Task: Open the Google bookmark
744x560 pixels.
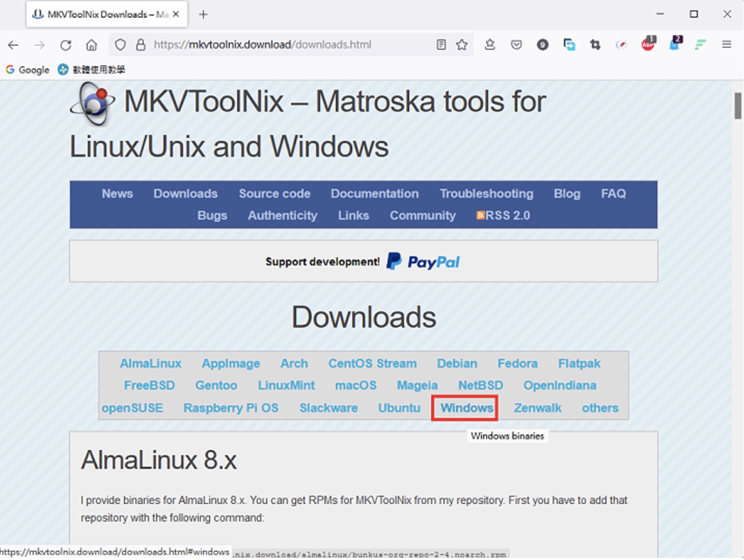Action: click(x=27, y=69)
